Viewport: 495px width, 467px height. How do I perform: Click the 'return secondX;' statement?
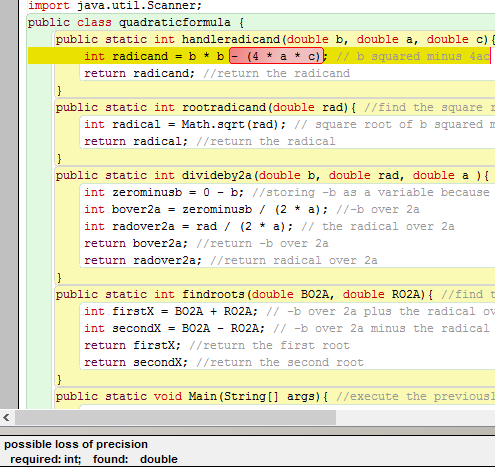point(136,362)
